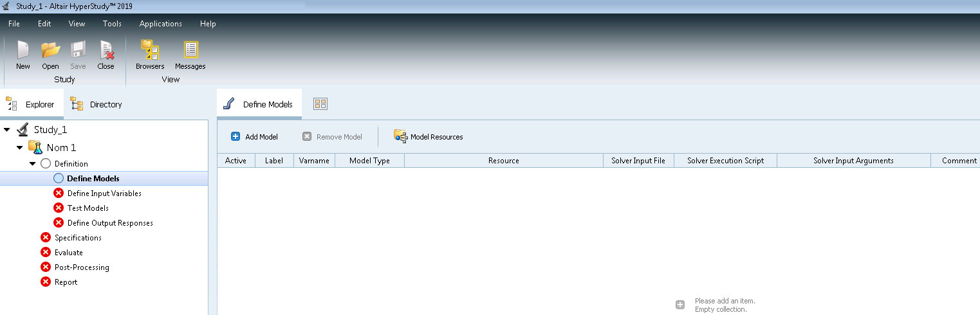The width and height of the screenshot is (980, 315).
Task: Click the New study icon
Action: (23, 51)
